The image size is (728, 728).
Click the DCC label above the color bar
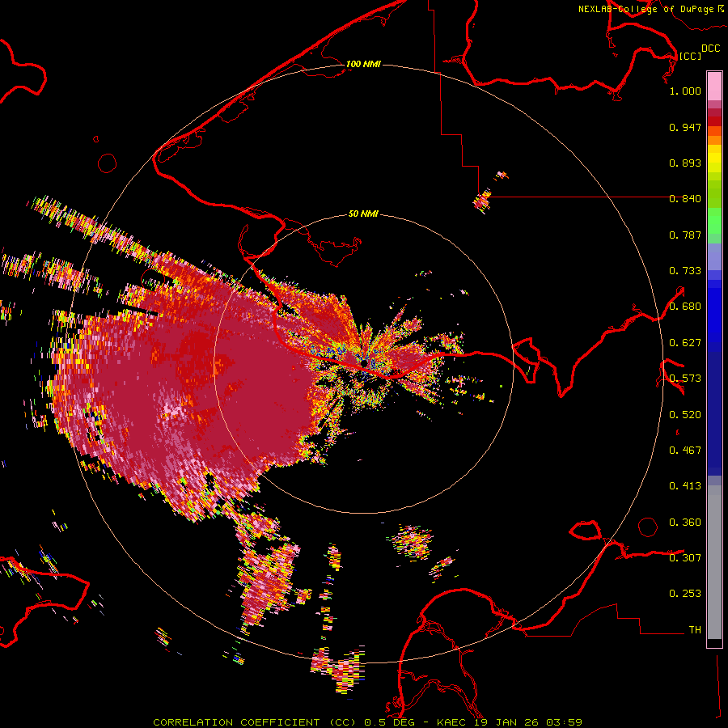click(711, 49)
